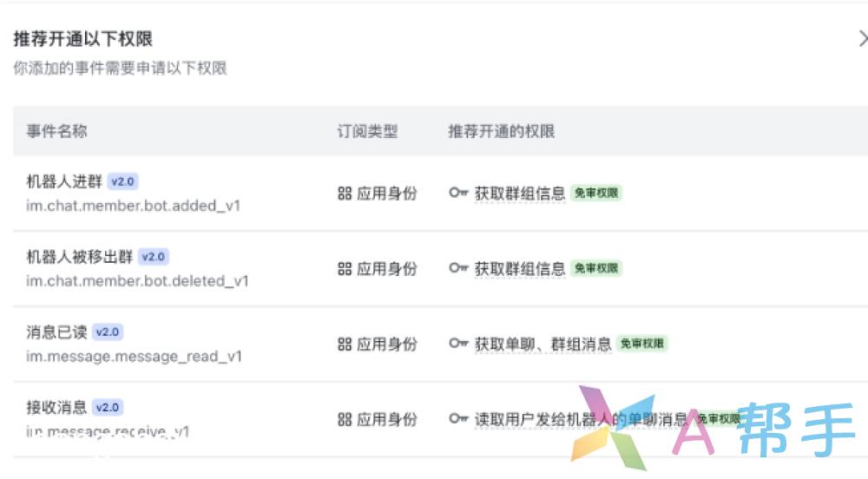The width and height of the screenshot is (868, 479).
Task: Select event name im.message.message_read_v1
Action: (x=134, y=357)
